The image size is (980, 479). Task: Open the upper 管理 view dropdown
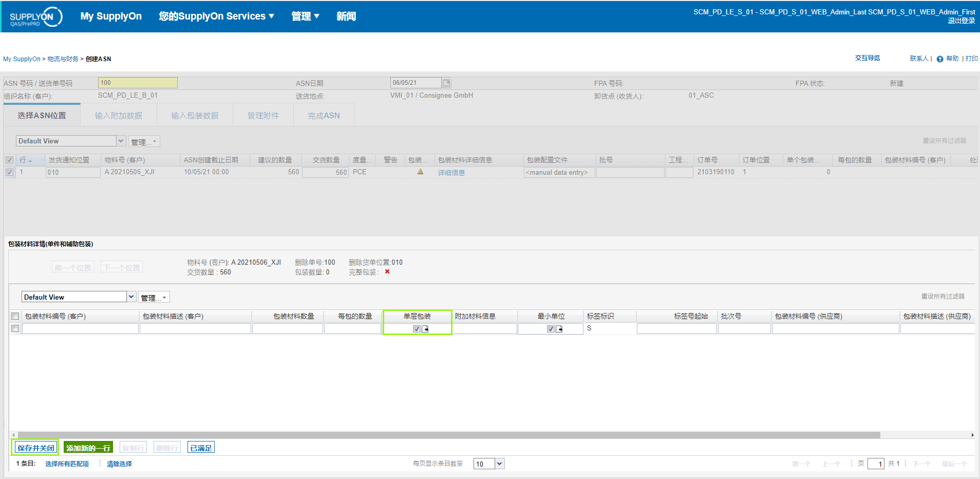tap(144, 141)
